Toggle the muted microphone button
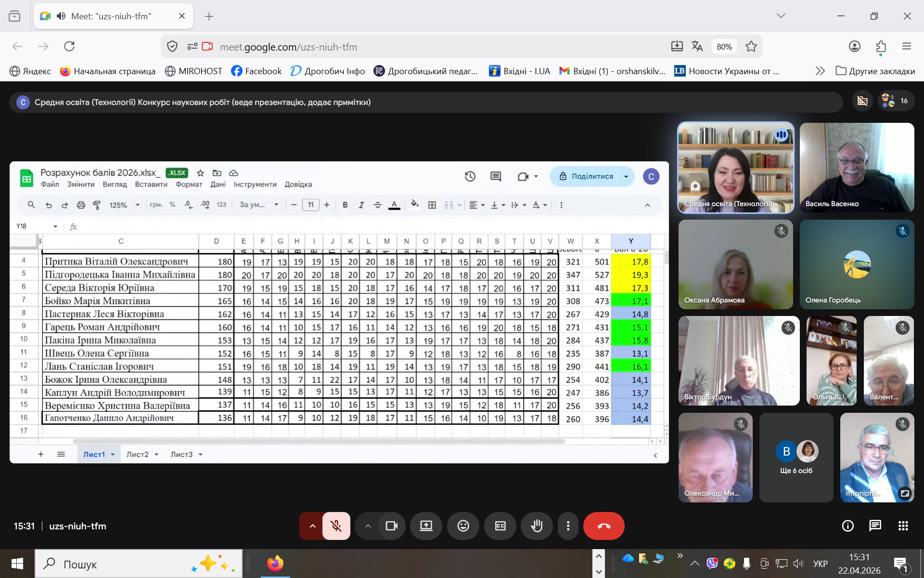The image size is (924, 578). (x=336, y=526)
